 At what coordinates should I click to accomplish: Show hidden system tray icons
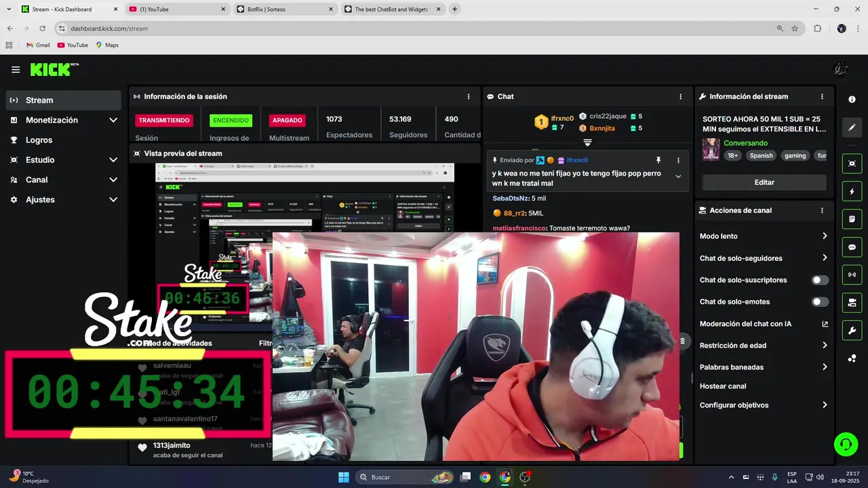tap(731, 477)
